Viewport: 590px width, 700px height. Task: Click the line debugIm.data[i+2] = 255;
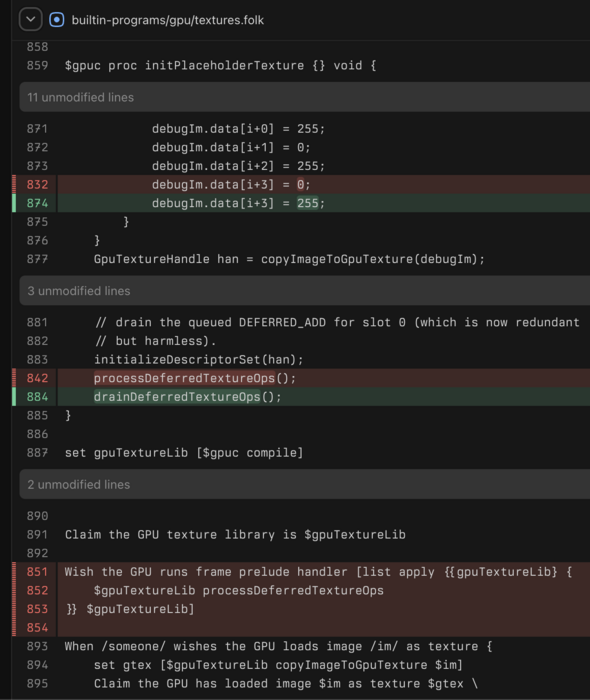pos(238,166)
